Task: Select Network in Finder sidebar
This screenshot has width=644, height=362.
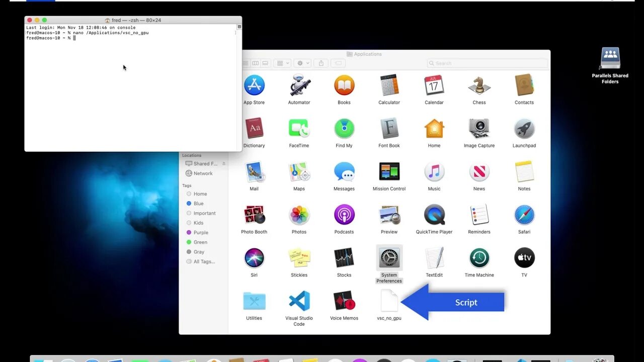Action: coord(199,173)
